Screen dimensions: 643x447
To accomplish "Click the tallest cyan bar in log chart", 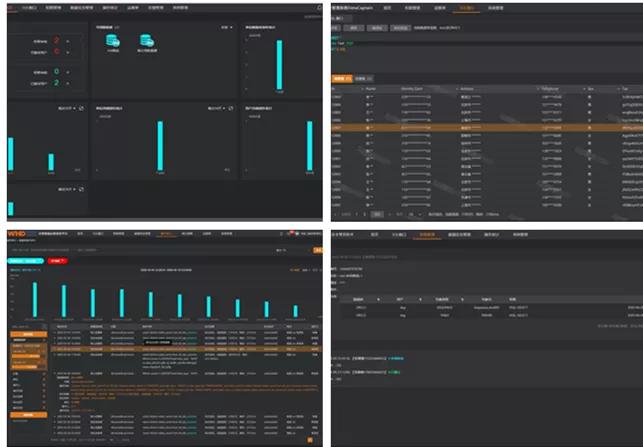I will click(34, 300).
